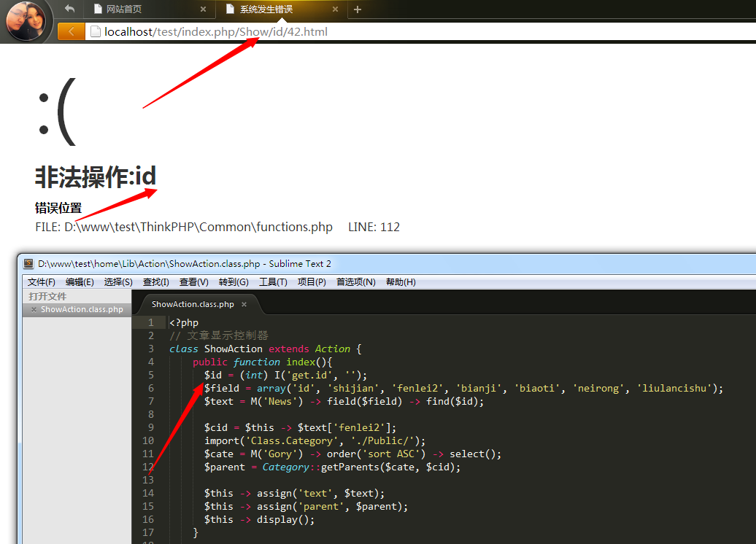Screen dimensions: 756x544
Task: Select the ShowAction.class.php editor tab
Action: 193,304
